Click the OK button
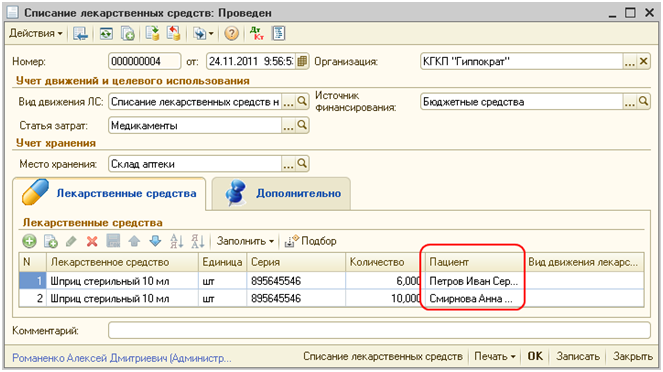Screen dimensions: 663x372 pyautogui.click(x=535, y=356)
